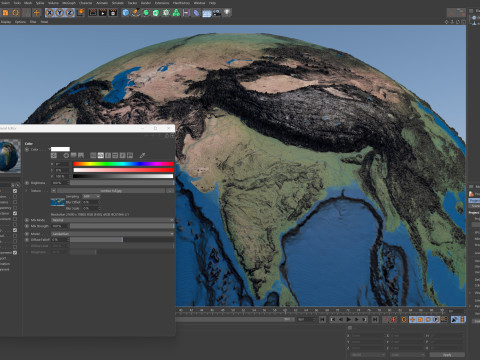Image resolution: width=480 pixels, height=360 pixels.
Task: Toggle the Z axis lock
Action: [69, 13]
